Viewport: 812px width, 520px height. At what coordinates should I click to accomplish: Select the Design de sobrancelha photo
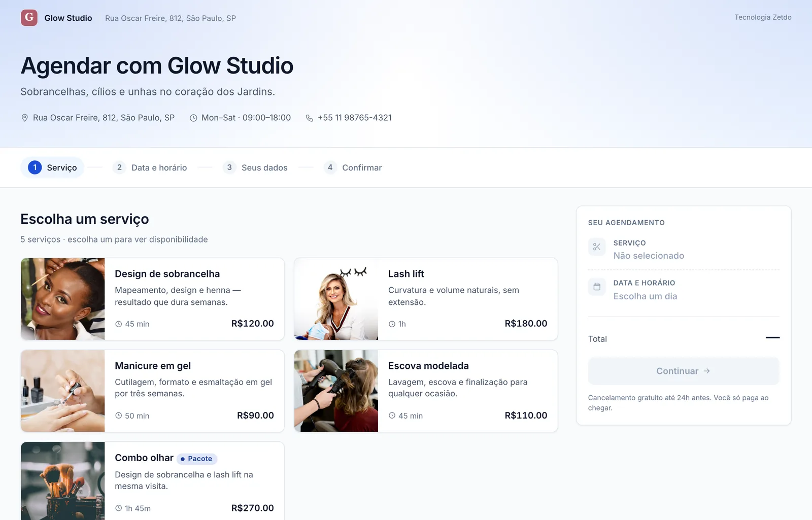point(63,299)
